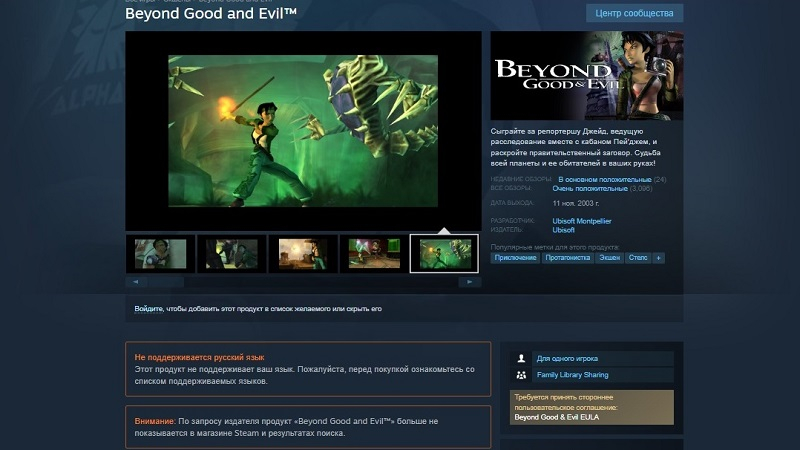800x450 pixels.
Task: Open the Очень положительные reviews link
Action: coord(590,189)
